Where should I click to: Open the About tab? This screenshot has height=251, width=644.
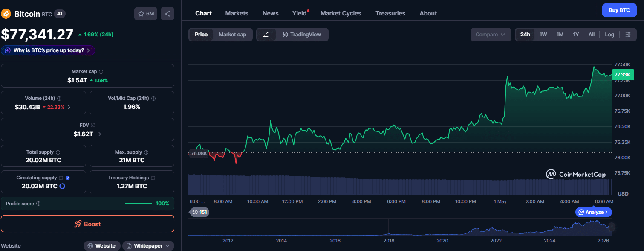(x=428, y=13)
